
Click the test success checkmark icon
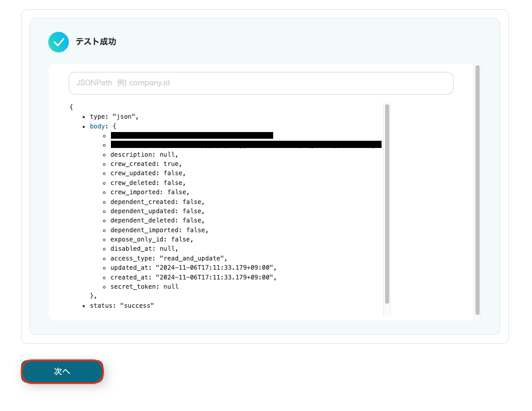click(59, 42)
